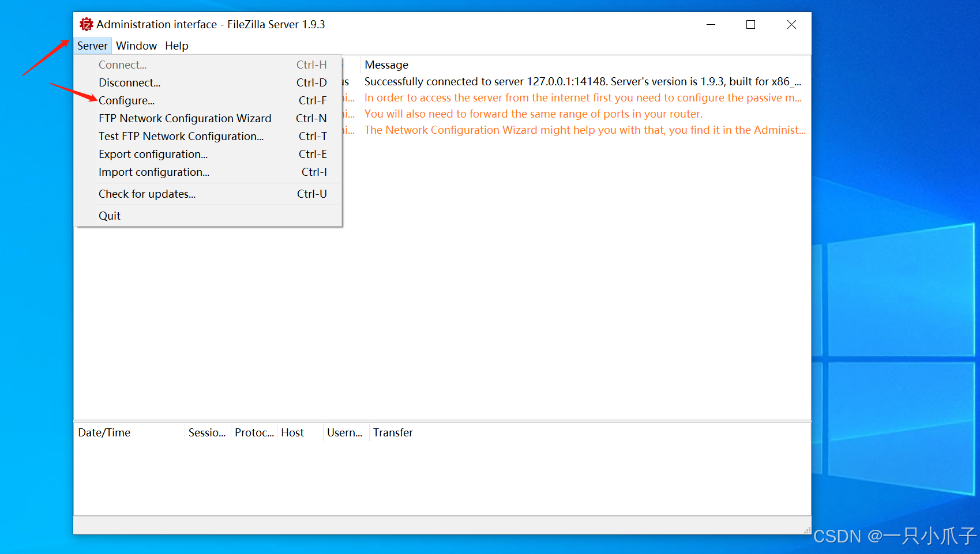Click the FileZilla Server title bar icon
Viewport: 980px width, 554px height.
pos(86,24)
